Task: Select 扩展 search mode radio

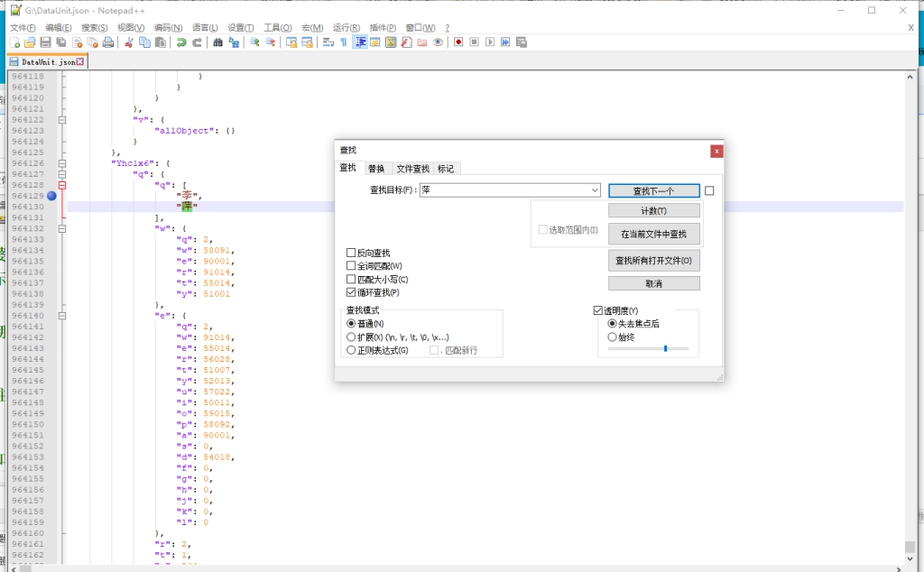Action: click(351, 337)
